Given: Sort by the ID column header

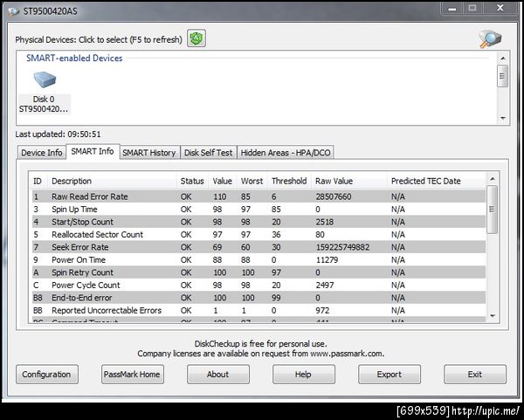Looking at the screenshot, I should (37, 181).
